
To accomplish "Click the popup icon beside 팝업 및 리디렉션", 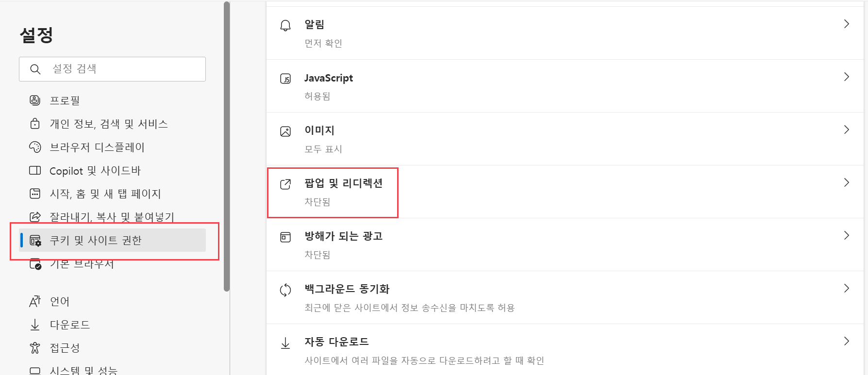I will pos(285,184).
